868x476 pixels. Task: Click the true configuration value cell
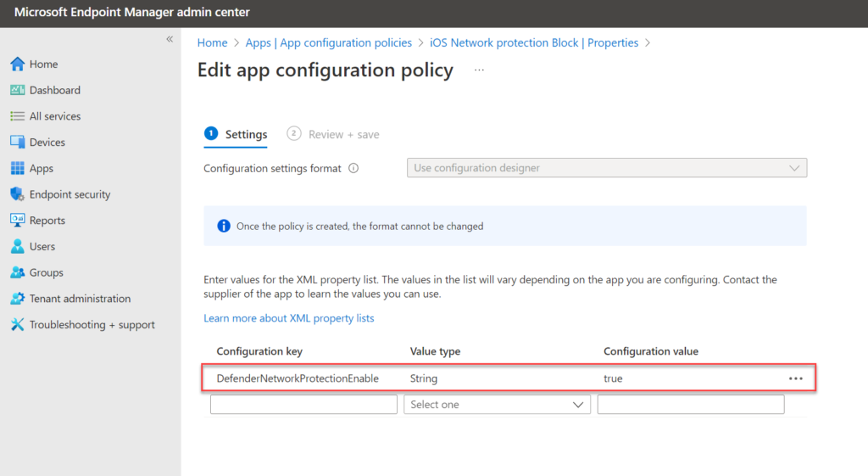click(613, 378)
